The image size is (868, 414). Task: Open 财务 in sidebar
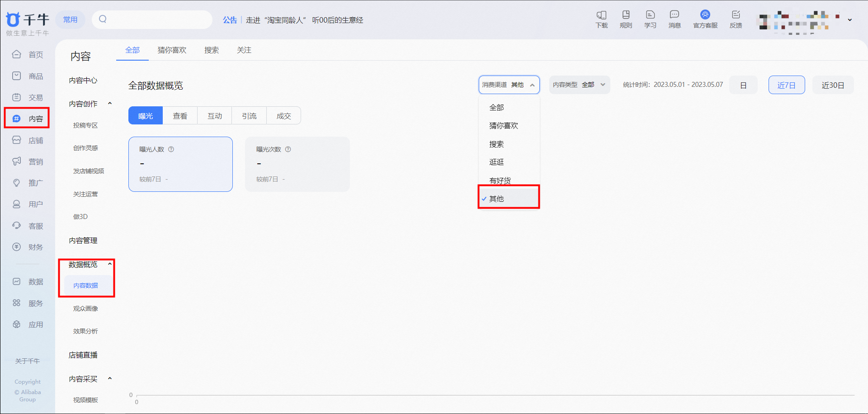[28, 247]
